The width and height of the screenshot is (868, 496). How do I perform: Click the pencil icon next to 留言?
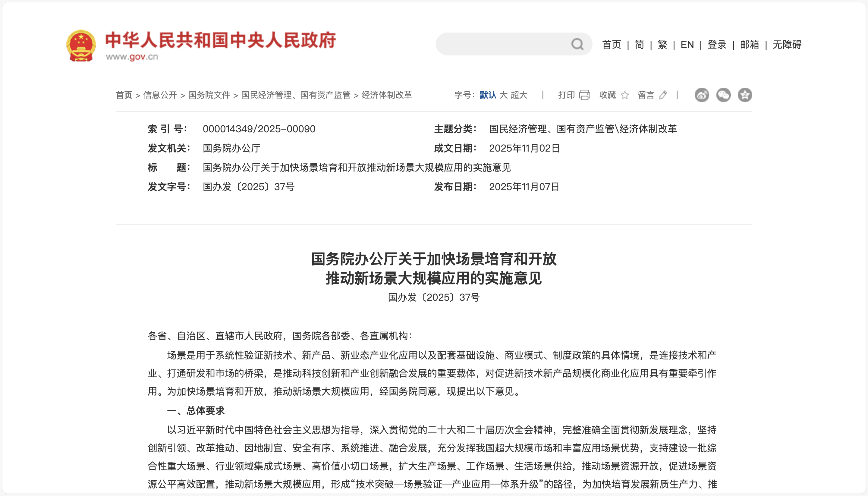tap(663, 95)
